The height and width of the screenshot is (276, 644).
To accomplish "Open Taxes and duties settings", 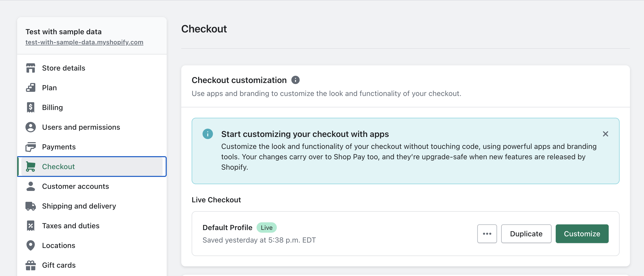I will coord(92,226).
